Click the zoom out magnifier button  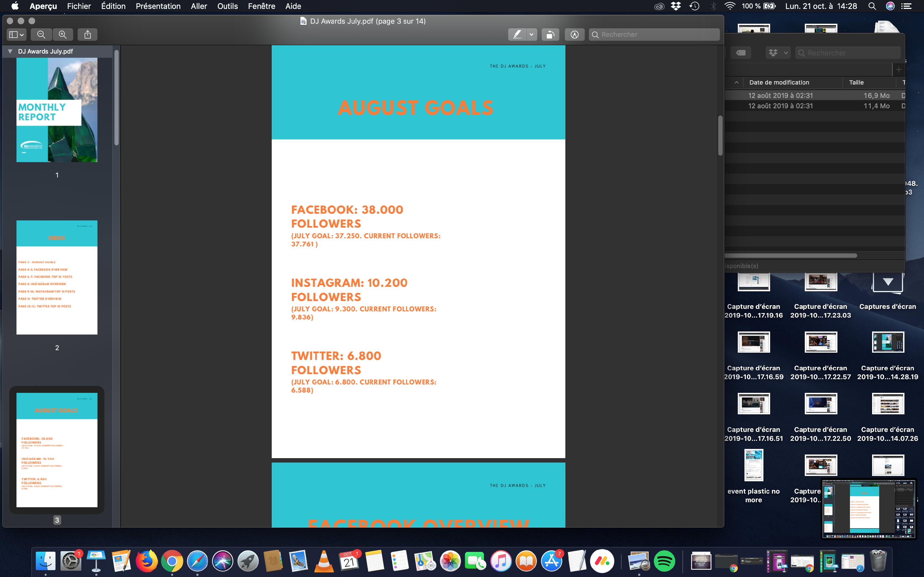point(41,35)
